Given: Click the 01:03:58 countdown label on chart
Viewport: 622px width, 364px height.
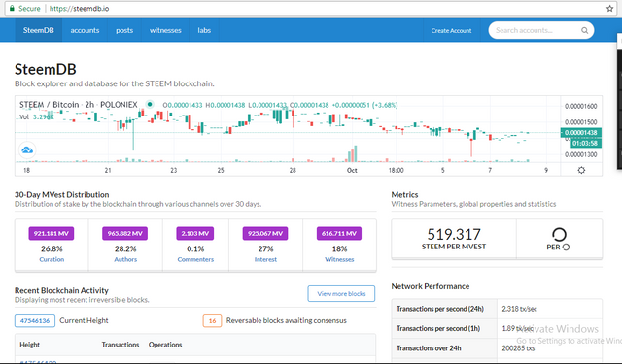Looking at the screenshot, I should coord(585,143).
